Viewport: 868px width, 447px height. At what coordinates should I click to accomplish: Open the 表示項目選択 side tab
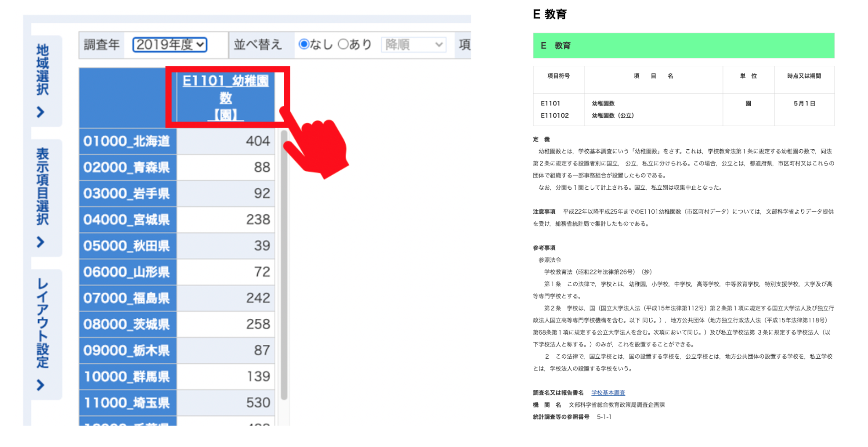pyautogui.click(x=43, y=187)
